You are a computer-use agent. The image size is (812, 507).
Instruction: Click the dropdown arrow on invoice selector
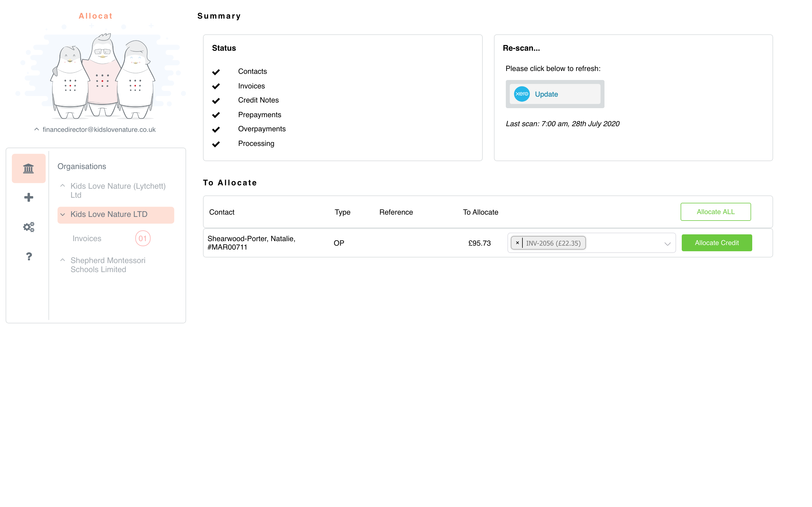click(x=667, y=243)
